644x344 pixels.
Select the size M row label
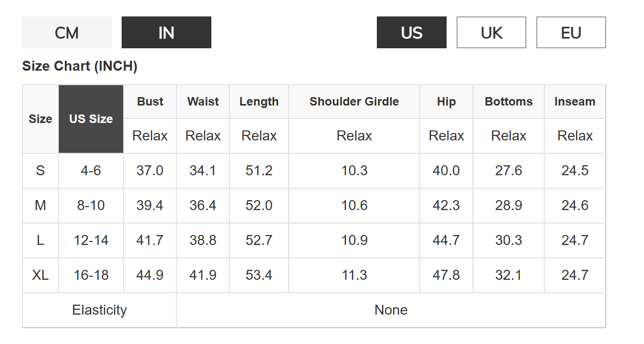[40, 206]
